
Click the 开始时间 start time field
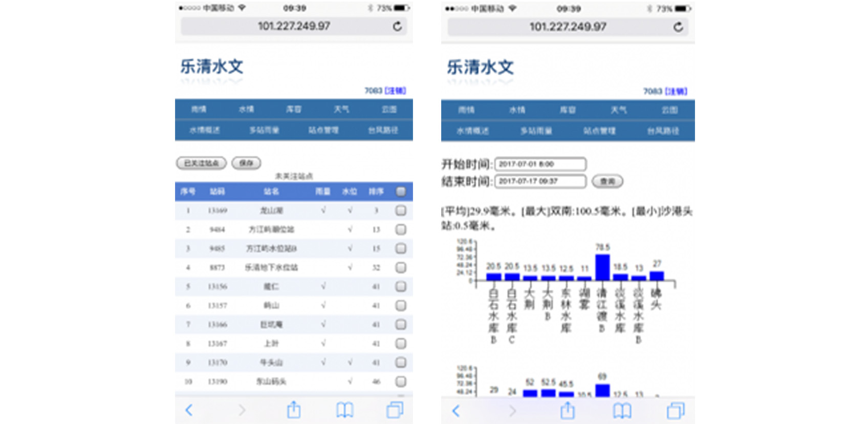(540, 164)
